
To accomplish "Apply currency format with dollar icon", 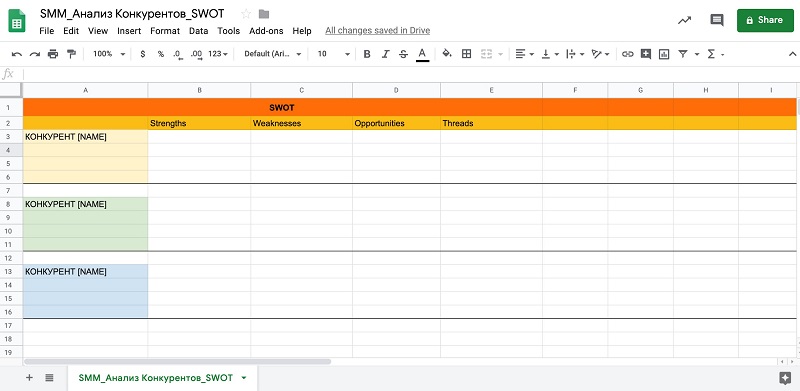I will [x=142, y=54].
